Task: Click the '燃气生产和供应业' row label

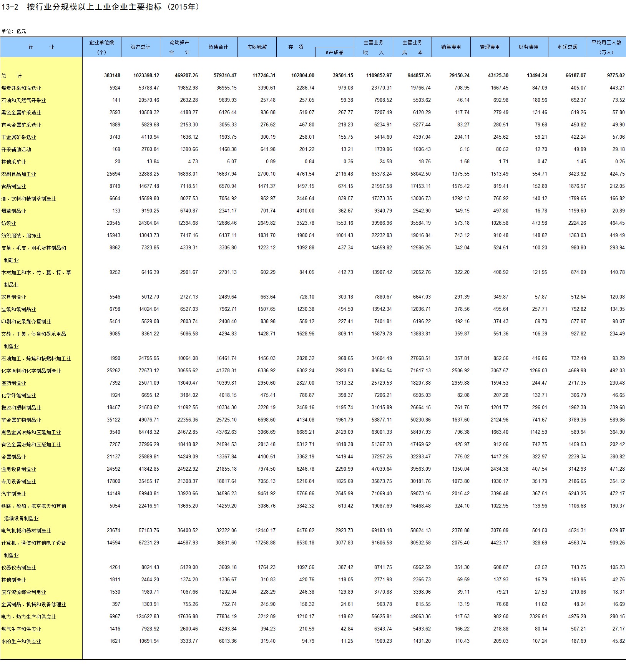Action: [21, 629]
